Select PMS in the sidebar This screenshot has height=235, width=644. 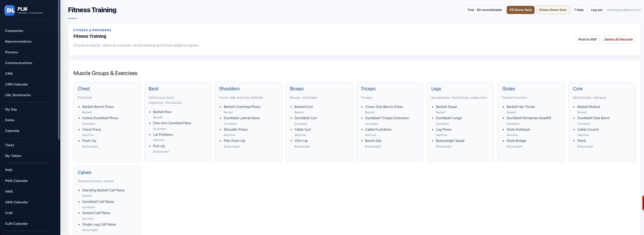[x=8, y=170]
